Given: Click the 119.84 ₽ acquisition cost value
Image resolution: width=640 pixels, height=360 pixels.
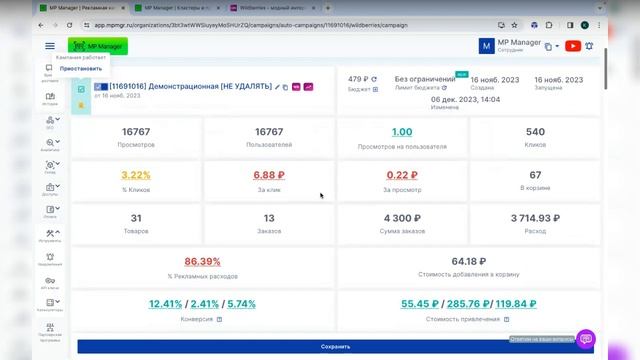Looking at the screenshot, I should pyautogui.click(x=516, y=304).
